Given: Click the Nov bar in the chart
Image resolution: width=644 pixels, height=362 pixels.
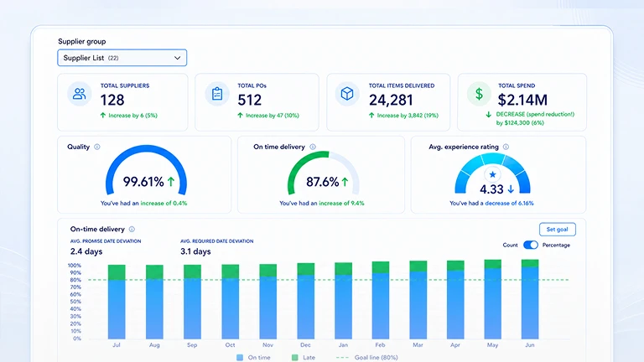Looking at the screenshot, I should click(267, 302).
